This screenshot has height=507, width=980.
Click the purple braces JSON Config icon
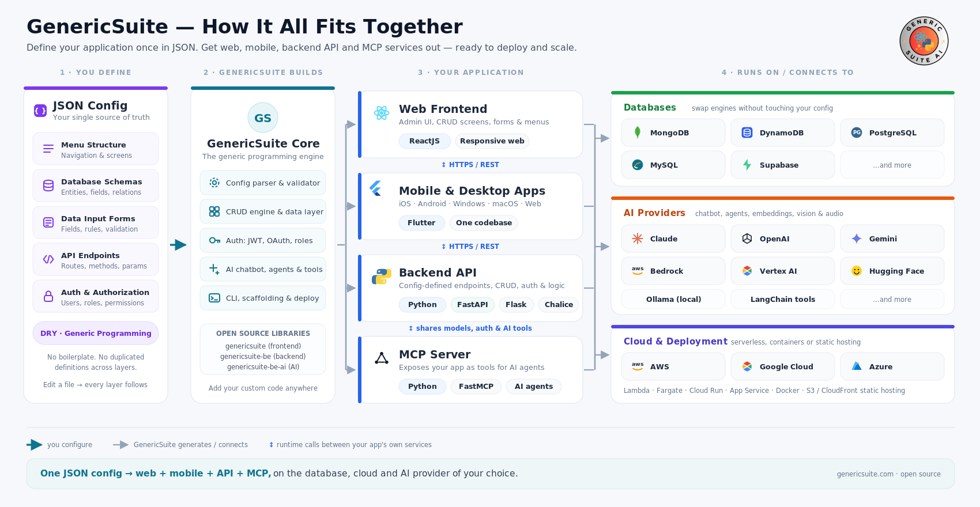click(40, 111)
